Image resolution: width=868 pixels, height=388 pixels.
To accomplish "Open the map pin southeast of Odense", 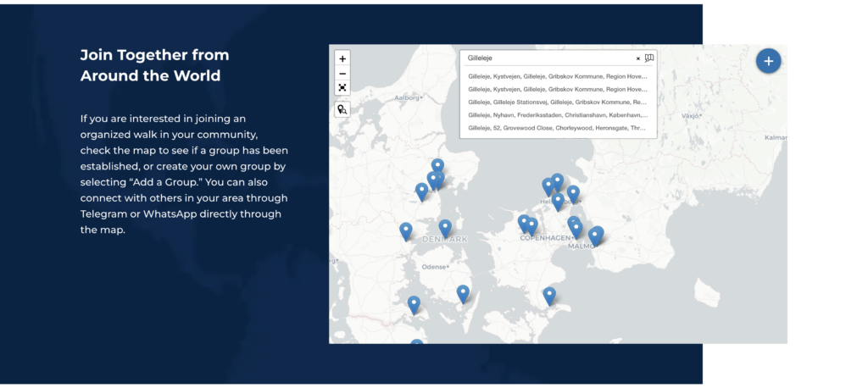I will click(463, 293).
